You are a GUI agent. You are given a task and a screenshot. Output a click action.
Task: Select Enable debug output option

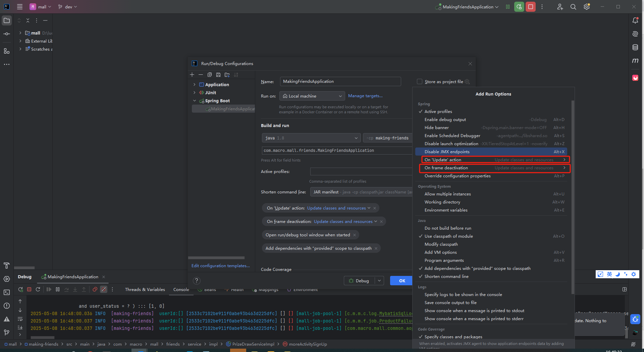[x=491, y=120]
